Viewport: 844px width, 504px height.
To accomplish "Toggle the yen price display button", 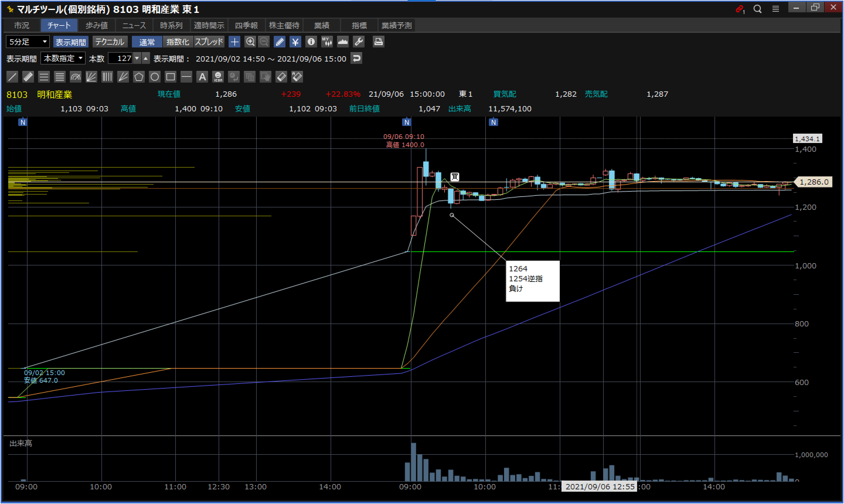I will [295, 42].
